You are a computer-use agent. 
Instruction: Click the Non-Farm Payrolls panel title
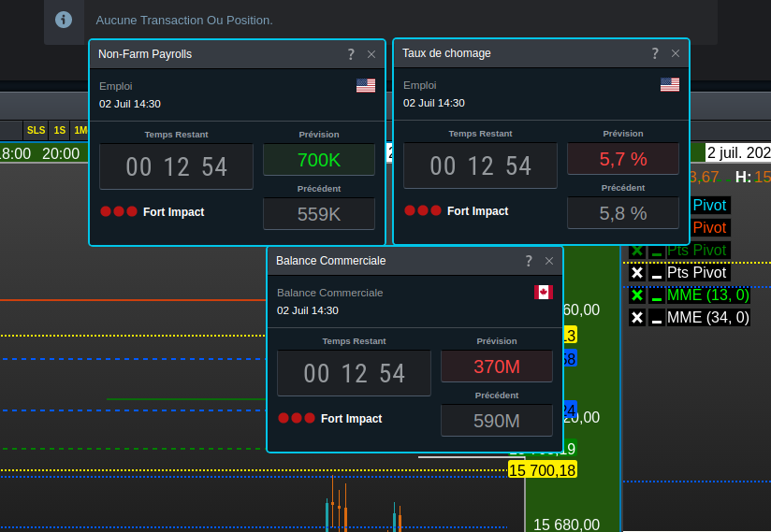pyautogui.click(x=145, y=54)
